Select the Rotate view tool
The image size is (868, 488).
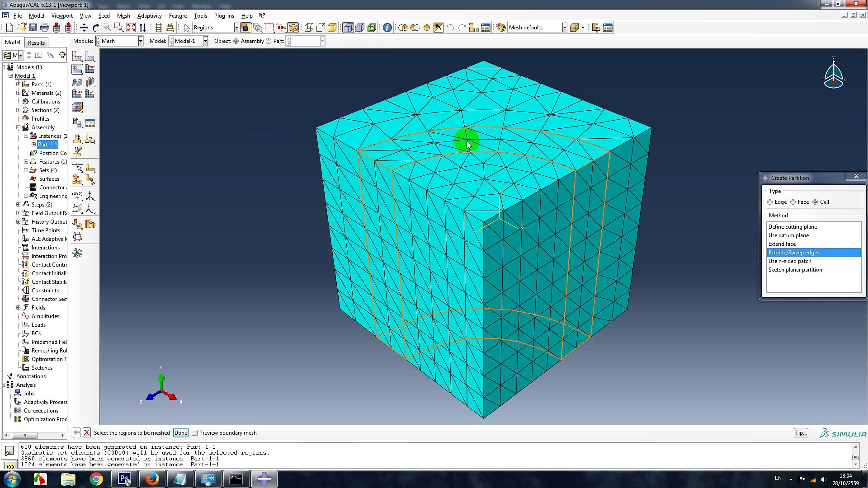[x=96, y=28]
